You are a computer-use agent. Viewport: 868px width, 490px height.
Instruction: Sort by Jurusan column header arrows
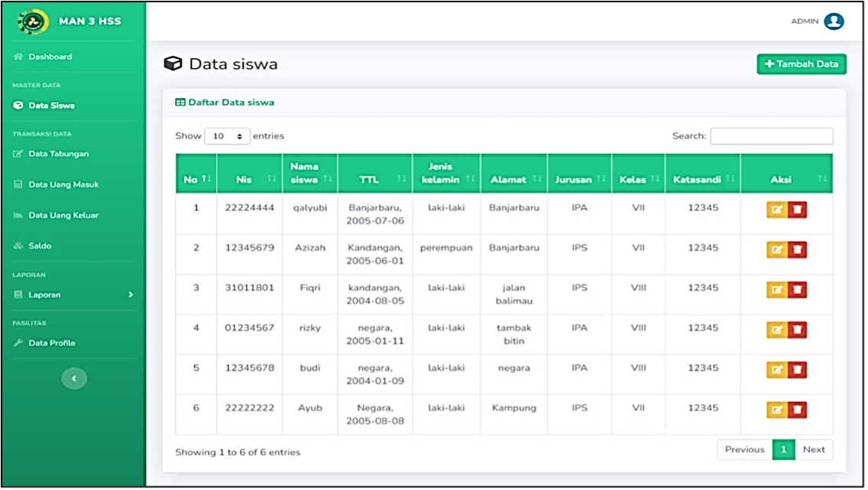click(601, 179)
